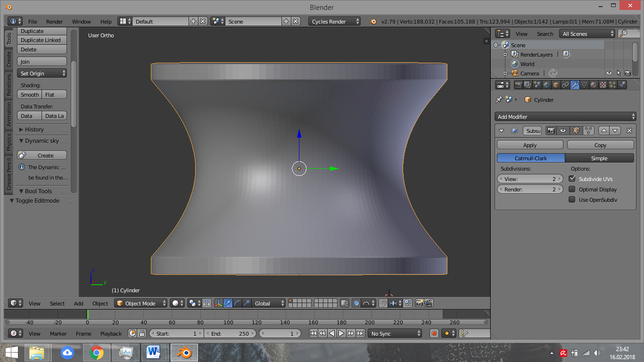
Task: Open the Window menu
Action: coord(81,21)
